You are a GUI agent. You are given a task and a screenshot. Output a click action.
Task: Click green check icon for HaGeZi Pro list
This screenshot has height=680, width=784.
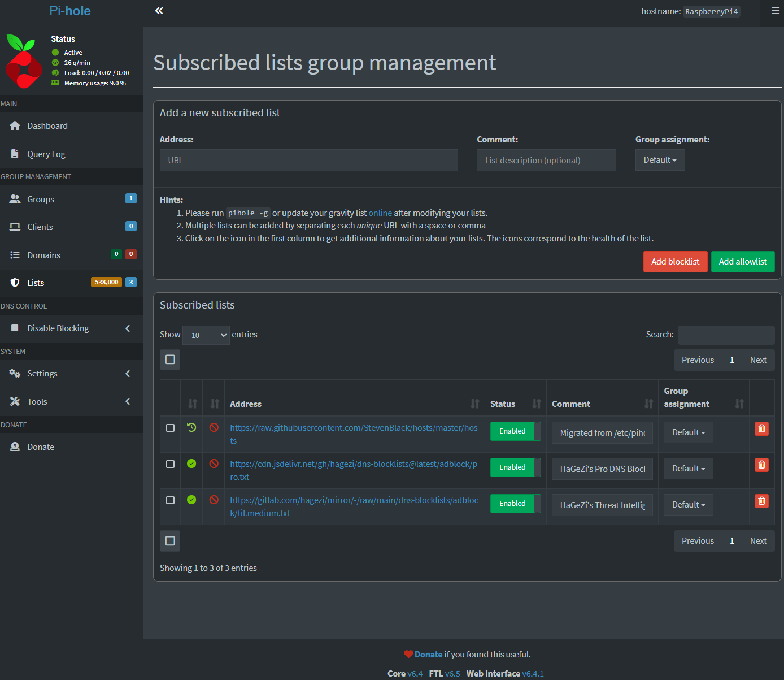191,464
